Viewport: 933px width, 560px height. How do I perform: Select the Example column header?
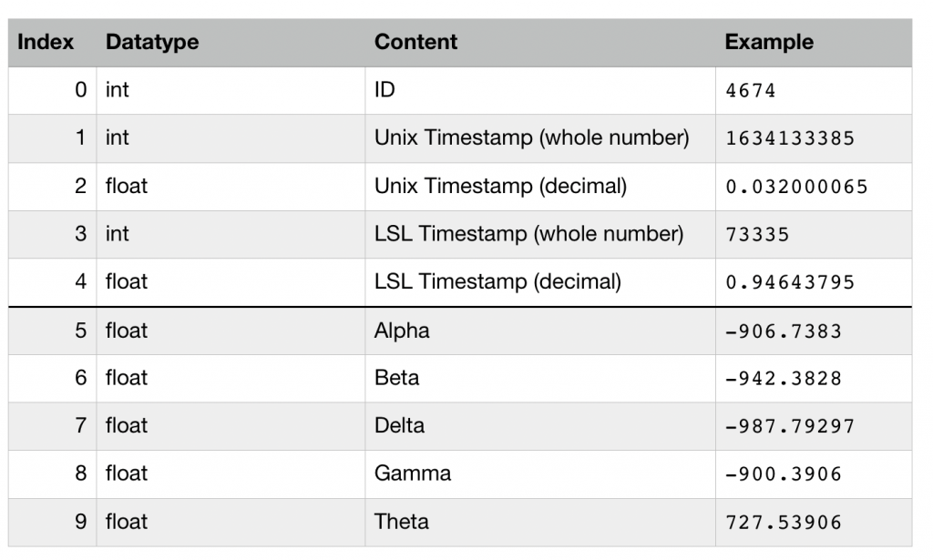tap(769, 42)
